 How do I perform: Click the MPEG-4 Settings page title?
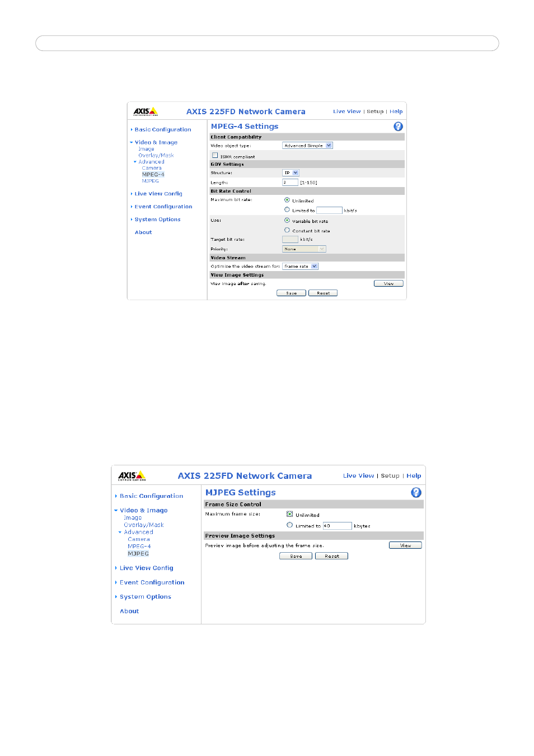[245, 127]
